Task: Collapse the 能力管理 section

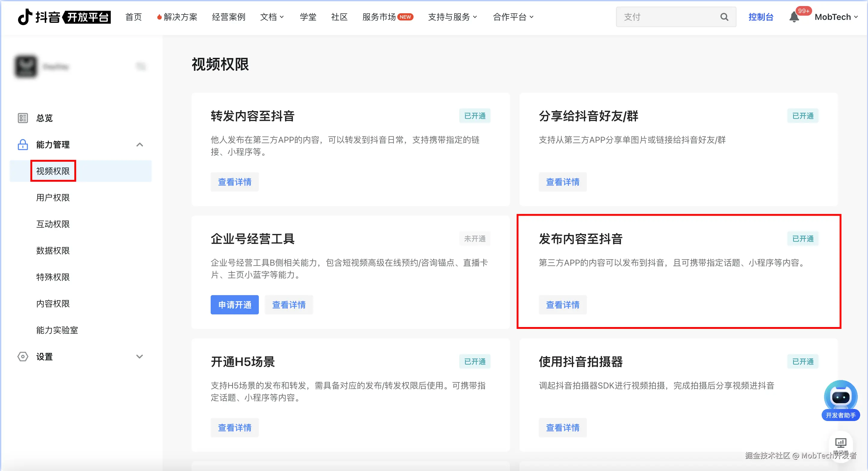Action: [x=140, y=145]
